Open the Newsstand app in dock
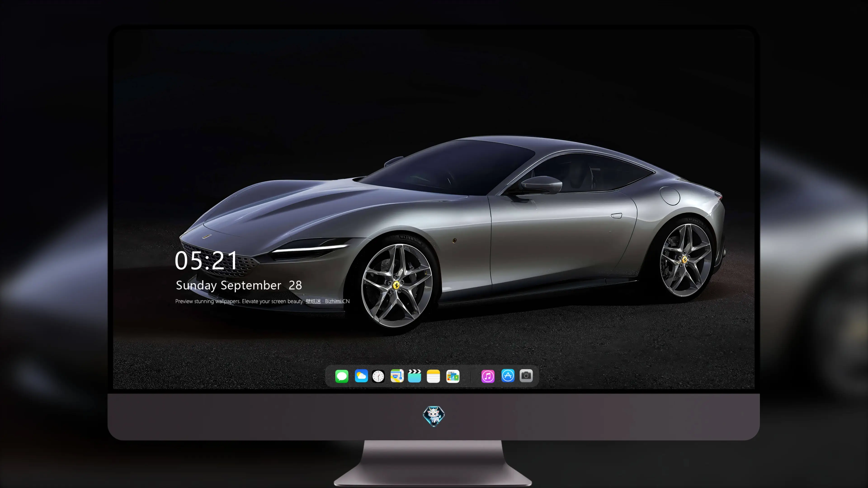This screenshot has width=868, height=488. (x=453, y=376)
